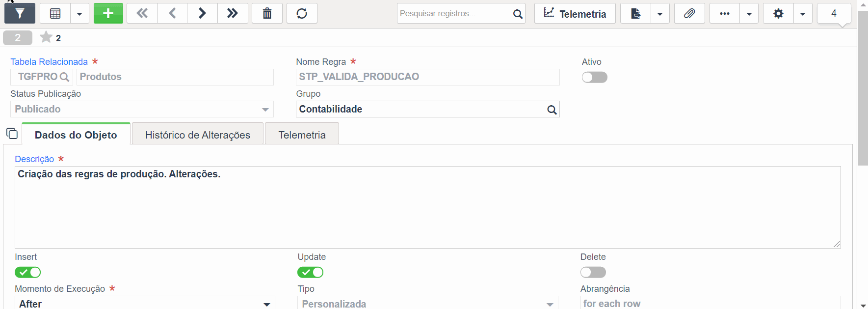This screenshot has height=309, width=868.
Task: Turn off the Insert toggle
Action: pos(27,272)
